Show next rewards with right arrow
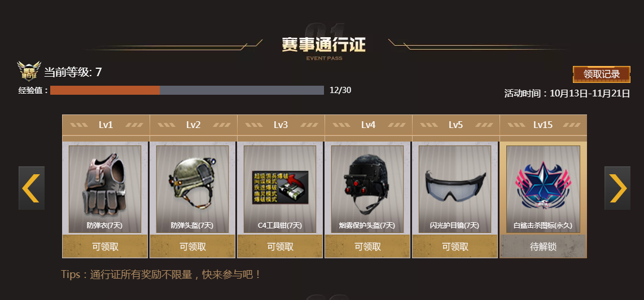The image size is (644, 300). pos(617,188)
